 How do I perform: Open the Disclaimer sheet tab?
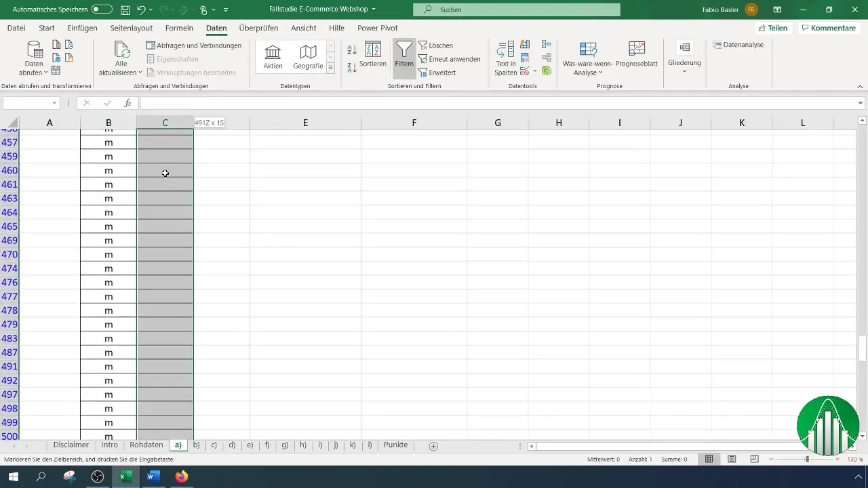[x=71, y=445]
